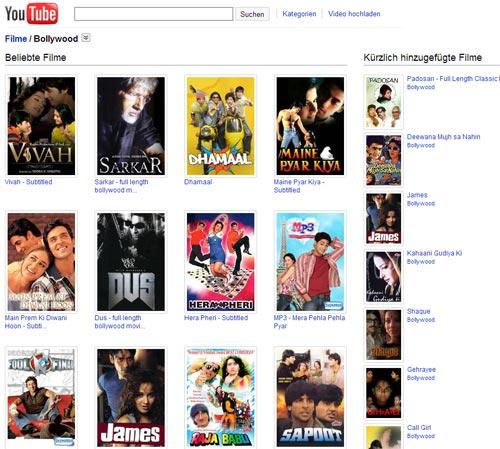The image size is (500, 449).
Task: Open the Dhamaal movie poster
Action: point(220,126)
